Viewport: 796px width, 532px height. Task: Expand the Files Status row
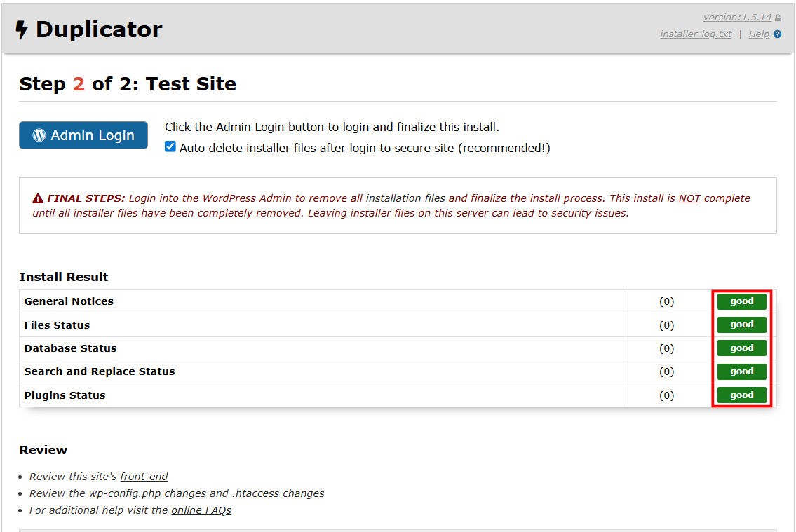[57, 325]
